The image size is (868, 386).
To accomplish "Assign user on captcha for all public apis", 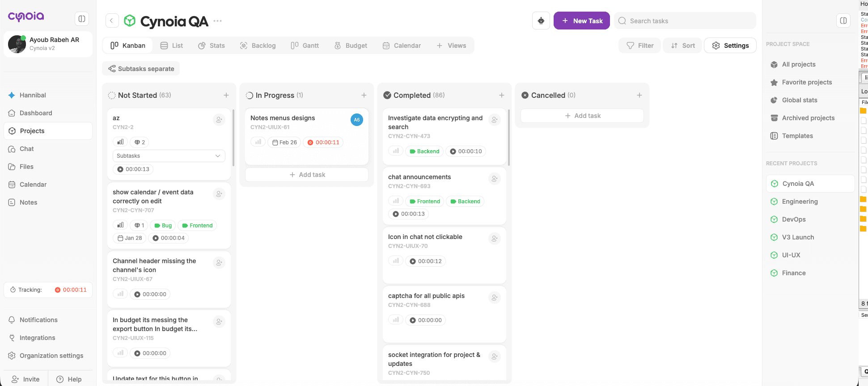I will [x=495, y=298].
